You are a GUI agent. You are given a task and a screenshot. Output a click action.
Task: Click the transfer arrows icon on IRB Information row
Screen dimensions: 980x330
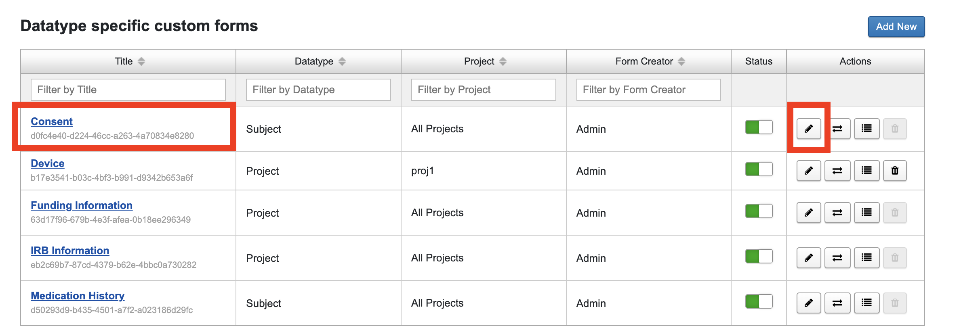(837, 257)
